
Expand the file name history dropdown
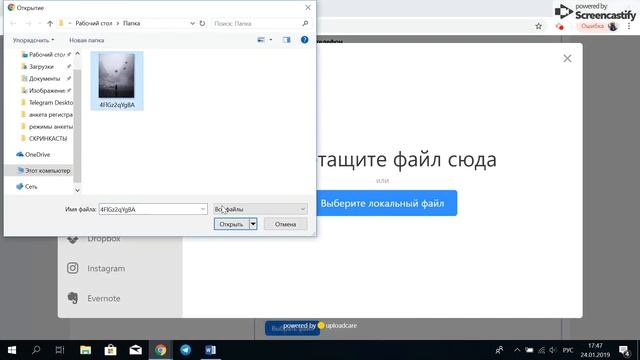[x=203, y=209]
